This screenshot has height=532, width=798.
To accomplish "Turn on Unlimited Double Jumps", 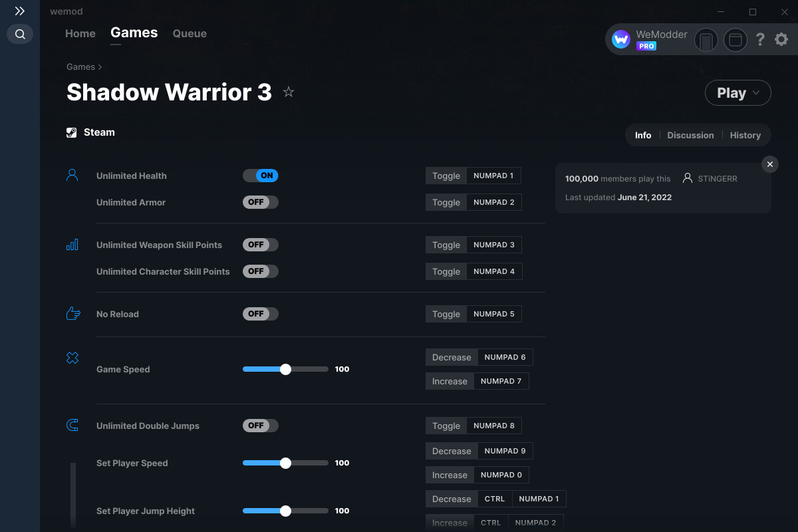I will pyautogui.click(x=260, y=425).
